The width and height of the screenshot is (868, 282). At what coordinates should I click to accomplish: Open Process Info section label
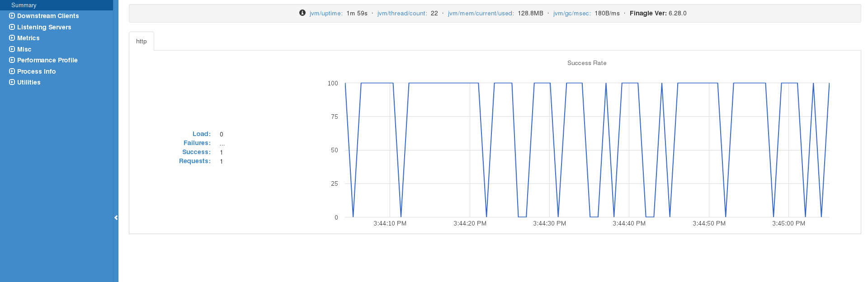pos(37,71)
